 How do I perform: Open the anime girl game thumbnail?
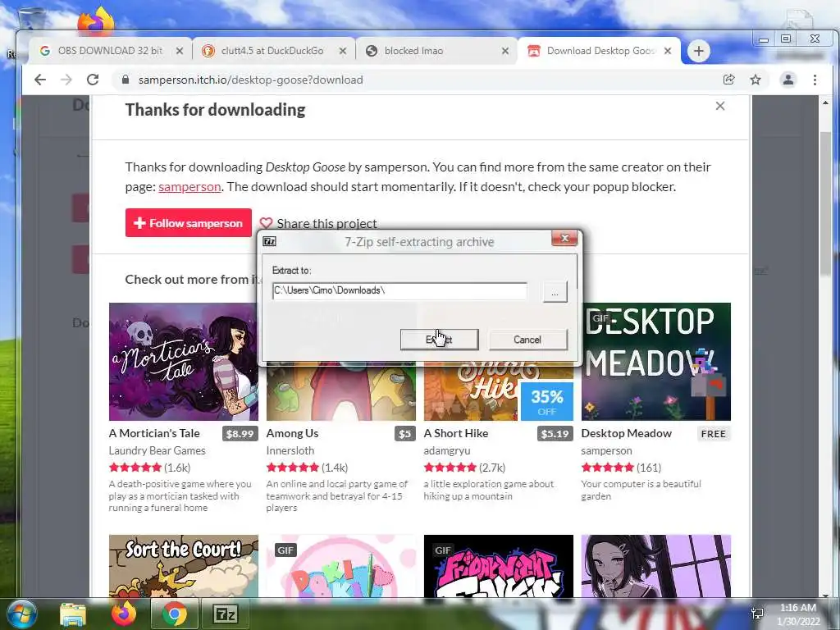655,566
